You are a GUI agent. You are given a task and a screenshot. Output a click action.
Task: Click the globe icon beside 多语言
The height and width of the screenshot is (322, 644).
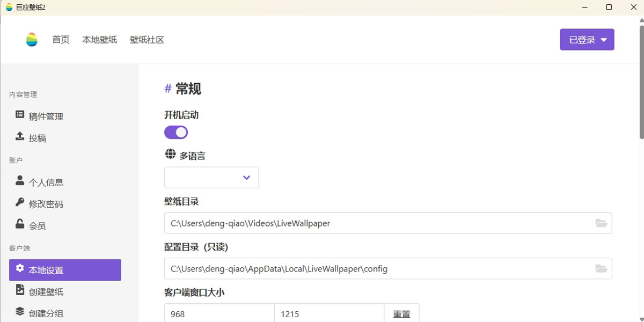coord(170,154)
